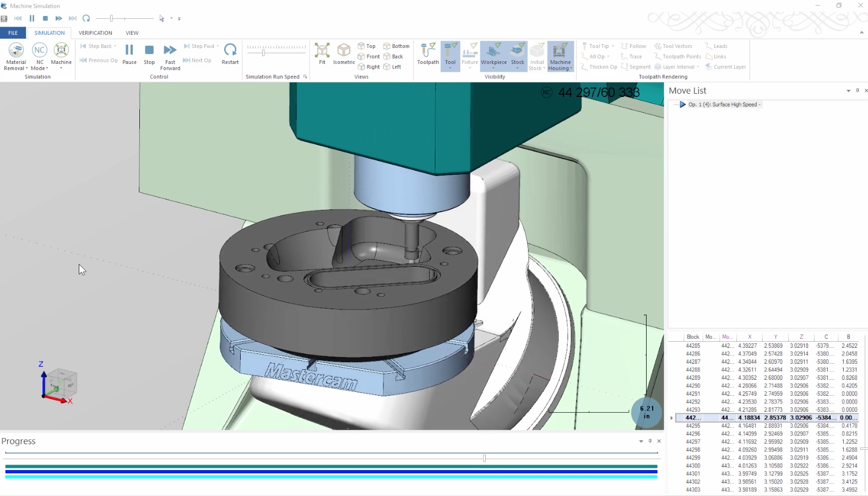Click Progress timeline position handle

pyautogui.click(x=485, y=458)
